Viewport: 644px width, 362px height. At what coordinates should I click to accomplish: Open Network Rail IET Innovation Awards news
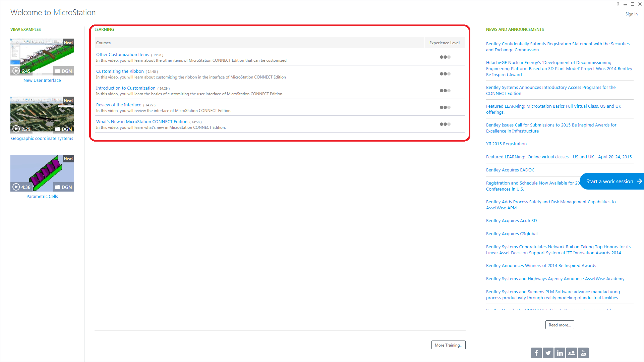(558, 250)
